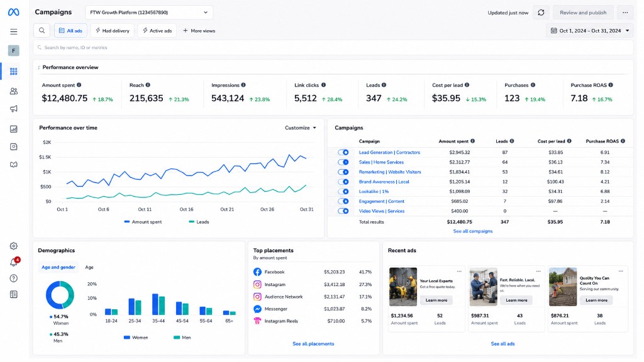The height and width of the screenshot is (362, 644).
Task: Switch to Age demographics tab
Action: (x=89, y=267)
